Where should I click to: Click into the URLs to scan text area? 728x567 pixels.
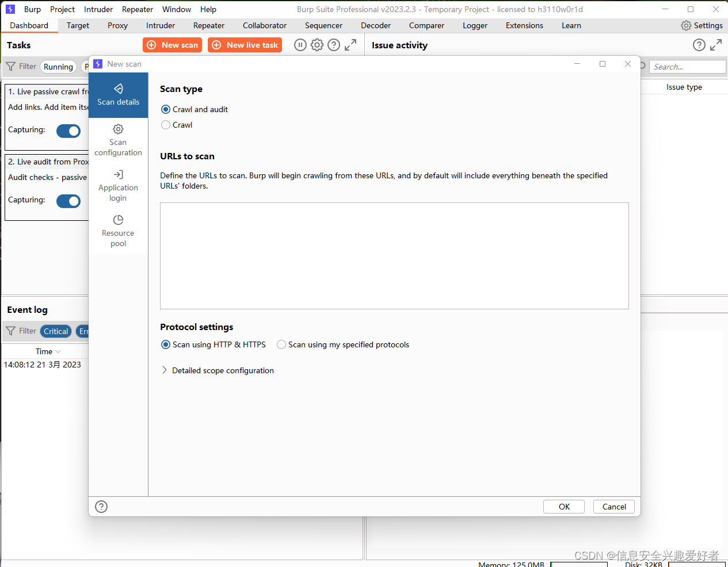[394, 256]
